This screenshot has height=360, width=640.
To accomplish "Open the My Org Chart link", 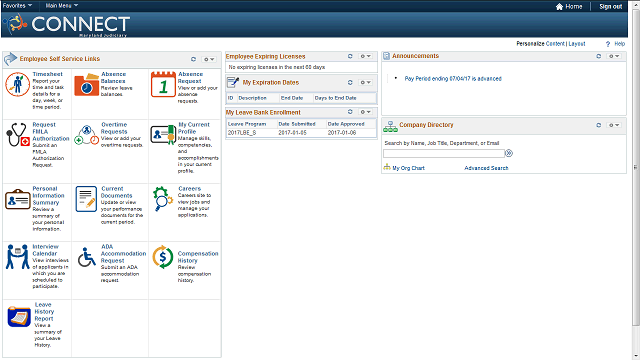I will tap(408, 168).
